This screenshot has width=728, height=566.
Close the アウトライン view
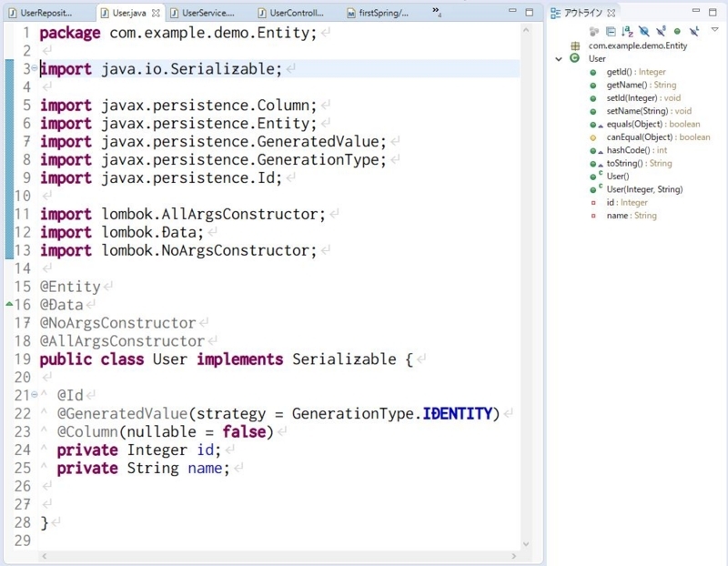pos(612,13)
